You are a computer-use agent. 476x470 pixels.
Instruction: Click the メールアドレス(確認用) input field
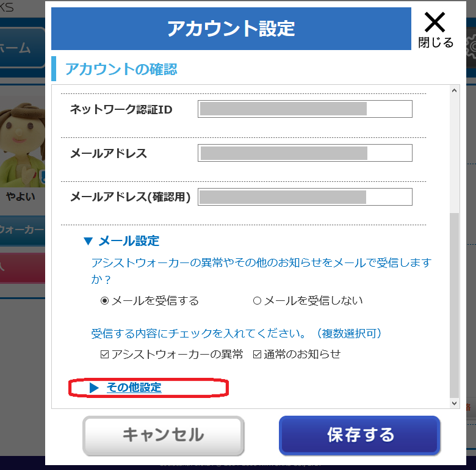click(x=305, y=197)
